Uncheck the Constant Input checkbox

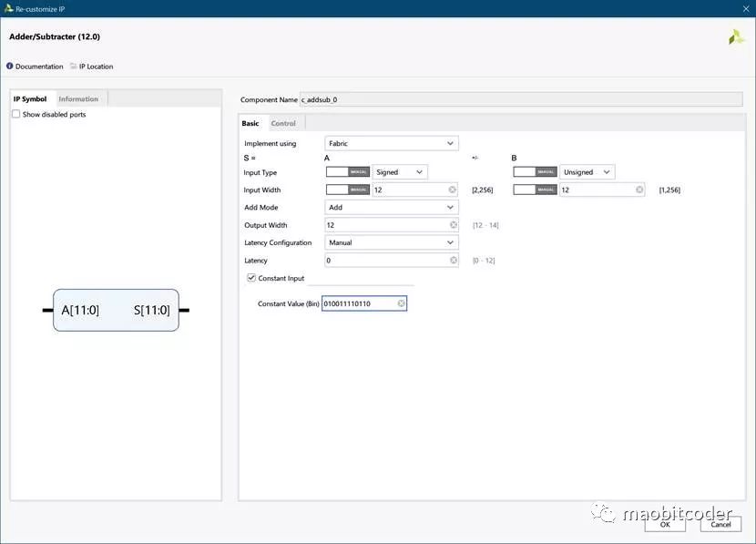[x=252, y=278]
